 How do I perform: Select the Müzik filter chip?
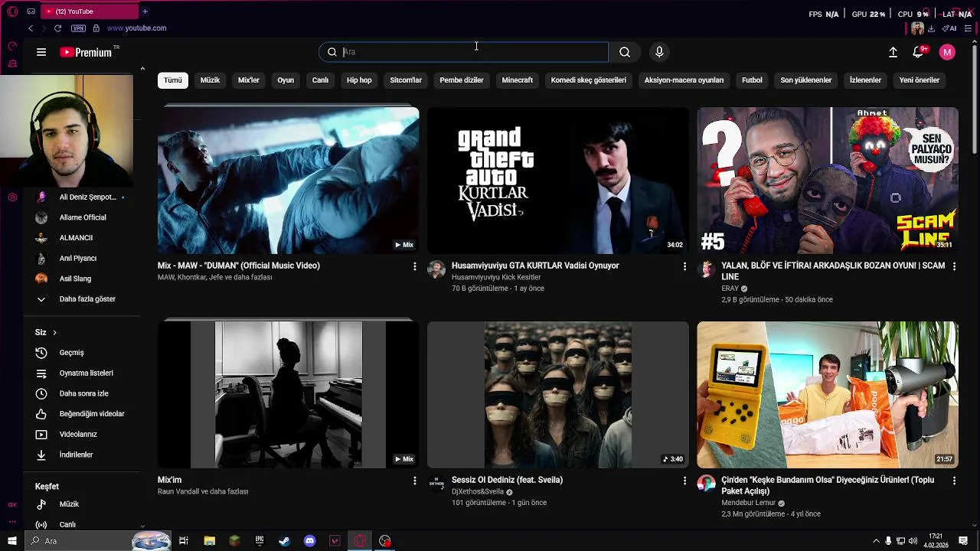point(210,80)
